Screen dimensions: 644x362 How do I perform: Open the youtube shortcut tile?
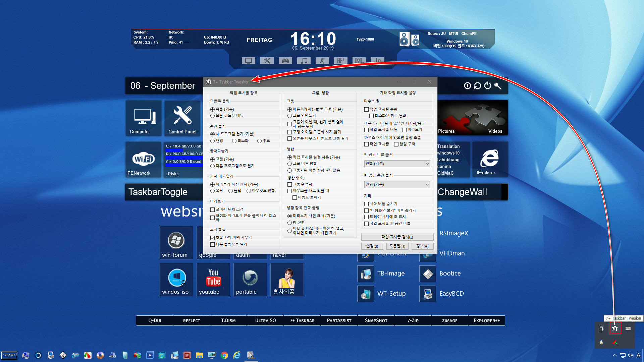pos(213,279)
